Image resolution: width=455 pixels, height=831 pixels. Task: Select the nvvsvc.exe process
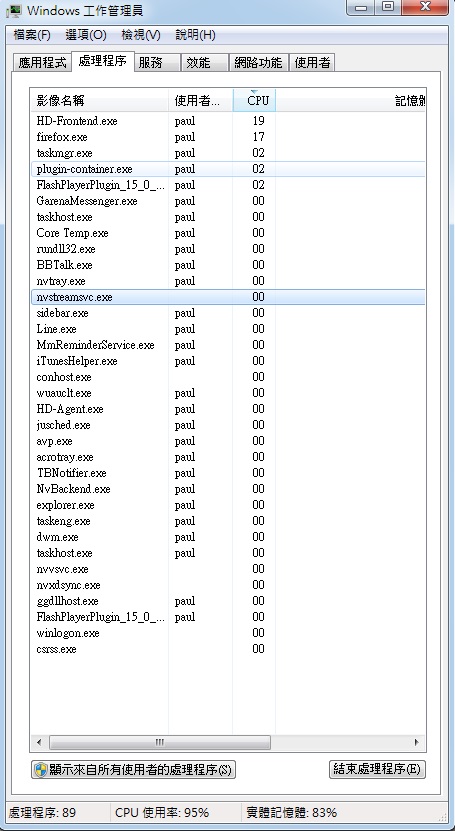click(228, 569)
